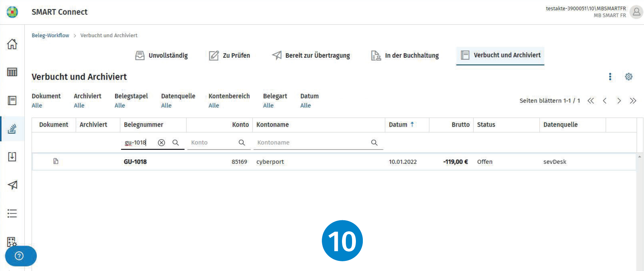This screenshot has width=644, height=271.
Task: Click the SMART Connect logo
Action: 13,12
